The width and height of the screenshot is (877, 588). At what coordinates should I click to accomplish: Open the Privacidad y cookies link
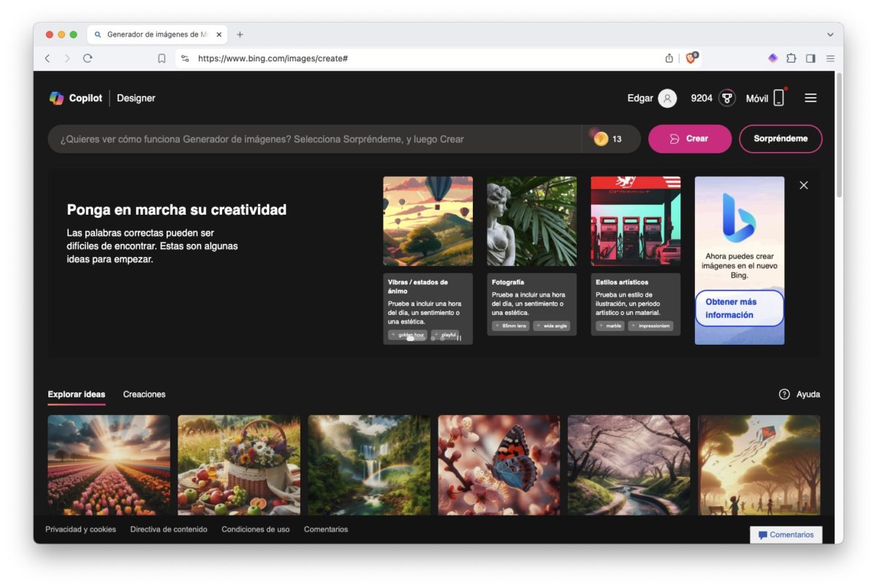80,529
